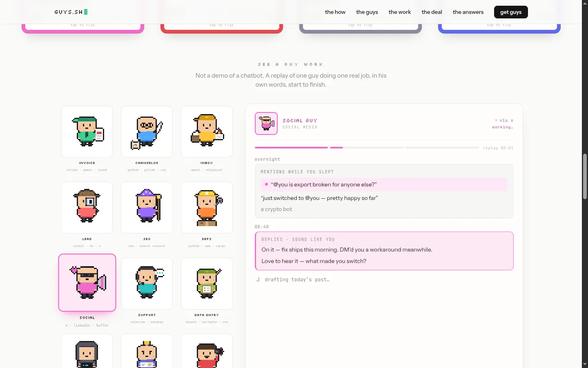The width and height of the screenshot is (588, 368).
Task: Click the first filled replay progress segment
Action: coord(291,148)
